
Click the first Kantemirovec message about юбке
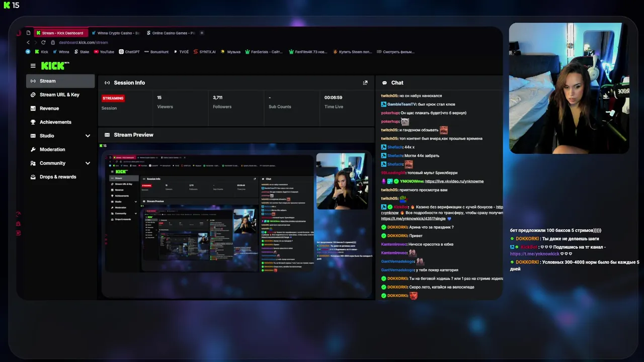418,244
